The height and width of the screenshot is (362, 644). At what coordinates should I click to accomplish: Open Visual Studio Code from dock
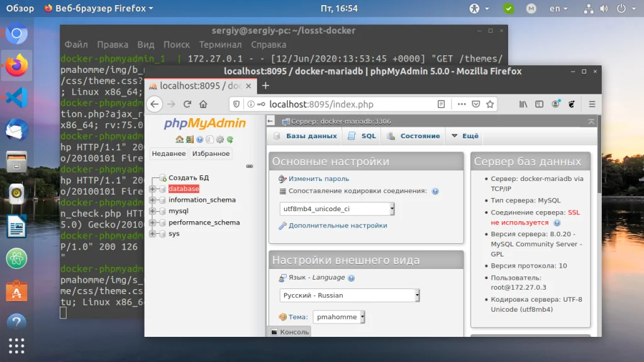[x=16, y=97]
